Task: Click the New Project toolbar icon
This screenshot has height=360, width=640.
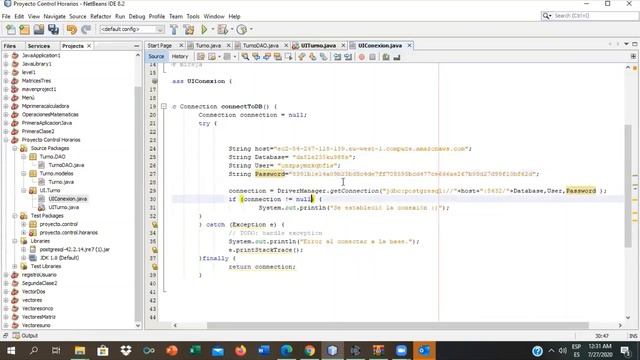Action: pyautogui.click(x=24, y=29)
